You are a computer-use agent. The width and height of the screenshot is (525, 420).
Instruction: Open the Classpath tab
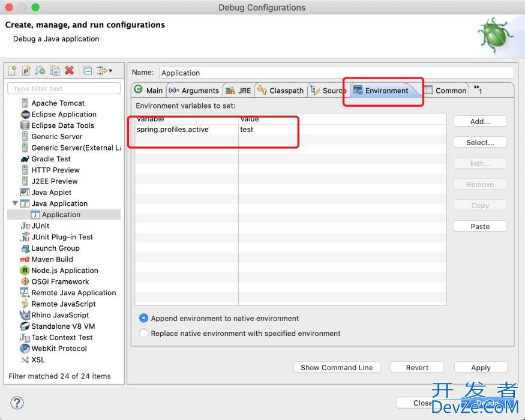click(x=281, y=91)
